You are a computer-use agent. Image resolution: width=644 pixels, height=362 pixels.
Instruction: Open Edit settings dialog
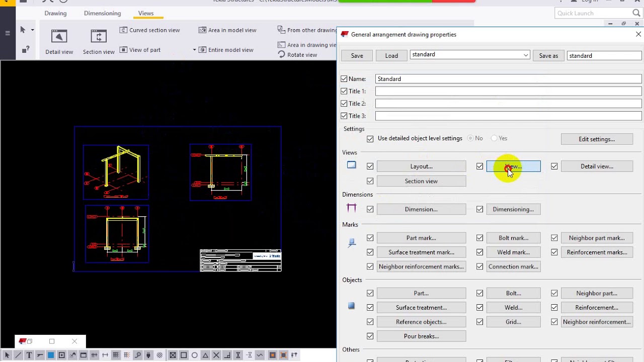click(597, 139)
